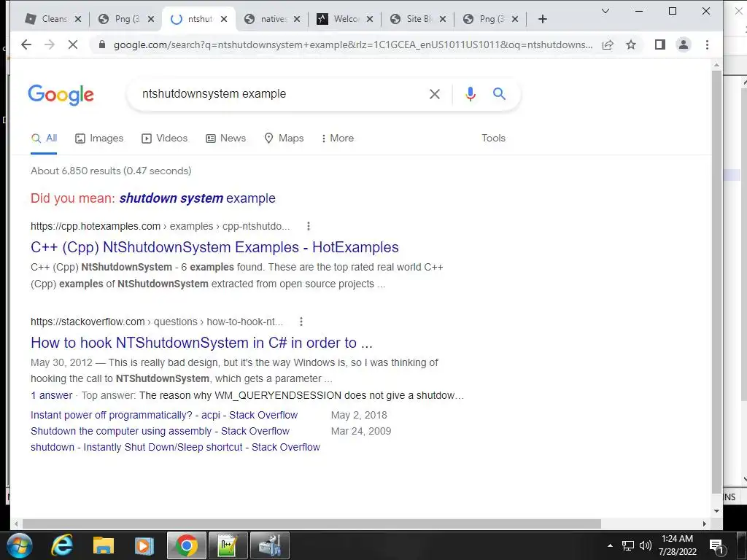Show hidden system tray icons
747x560 pixels.
610,545
